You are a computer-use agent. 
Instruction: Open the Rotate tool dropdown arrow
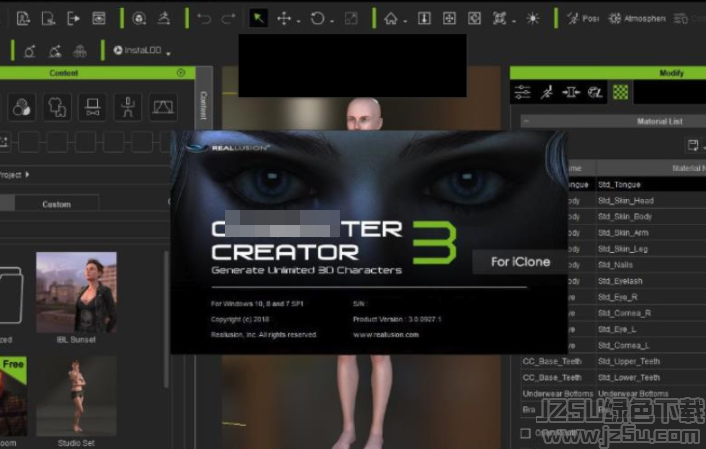(x=332, y=21)
